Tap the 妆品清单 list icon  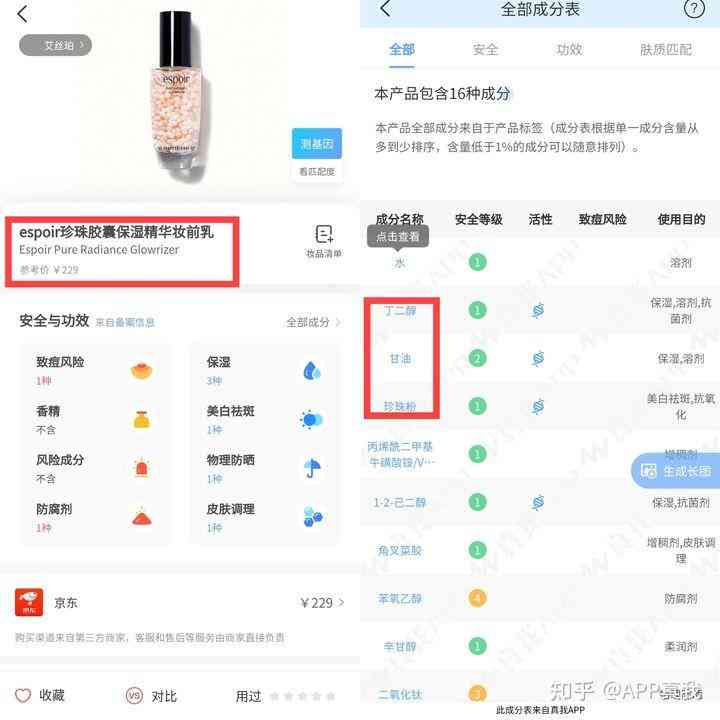(324, 234)
